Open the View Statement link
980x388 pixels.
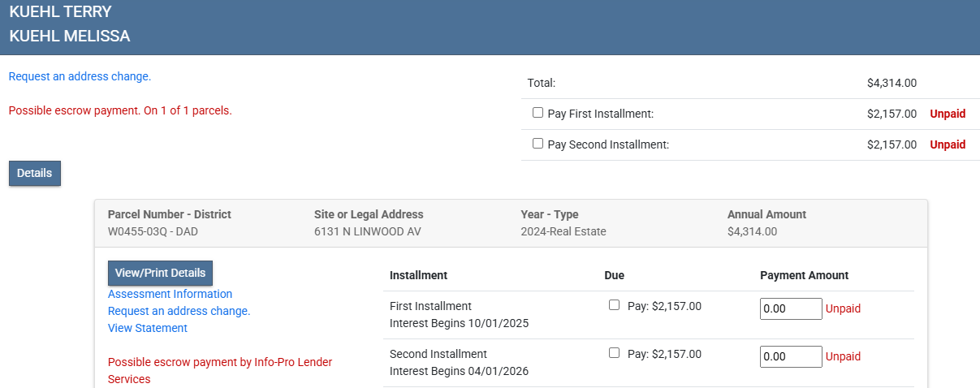tap(148, 328)
